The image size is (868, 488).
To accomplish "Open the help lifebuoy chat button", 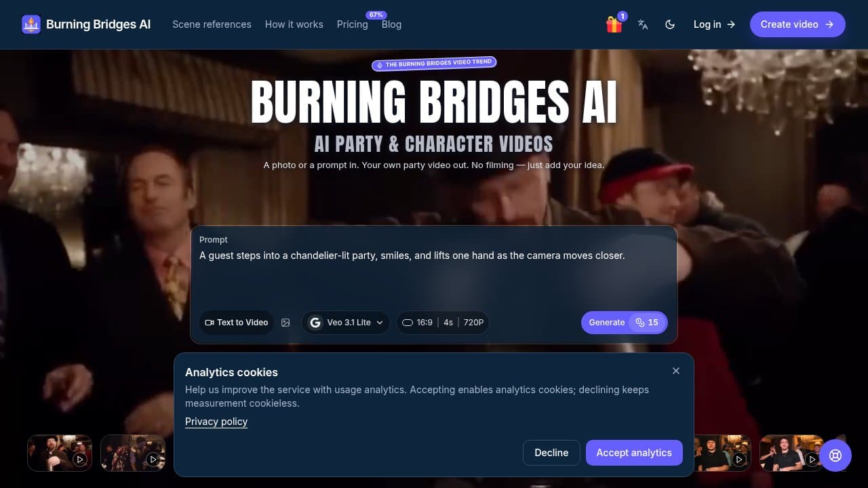I will click(x=835, y=455).
